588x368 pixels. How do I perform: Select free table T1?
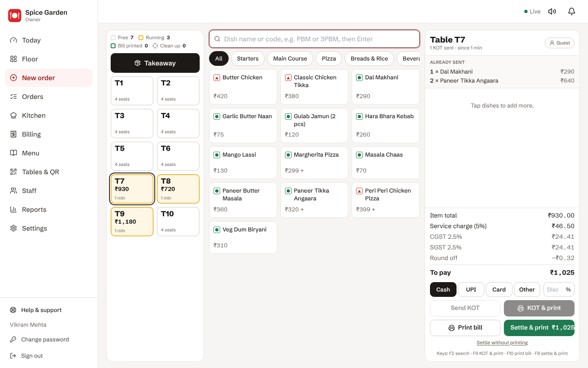(132, 91)
